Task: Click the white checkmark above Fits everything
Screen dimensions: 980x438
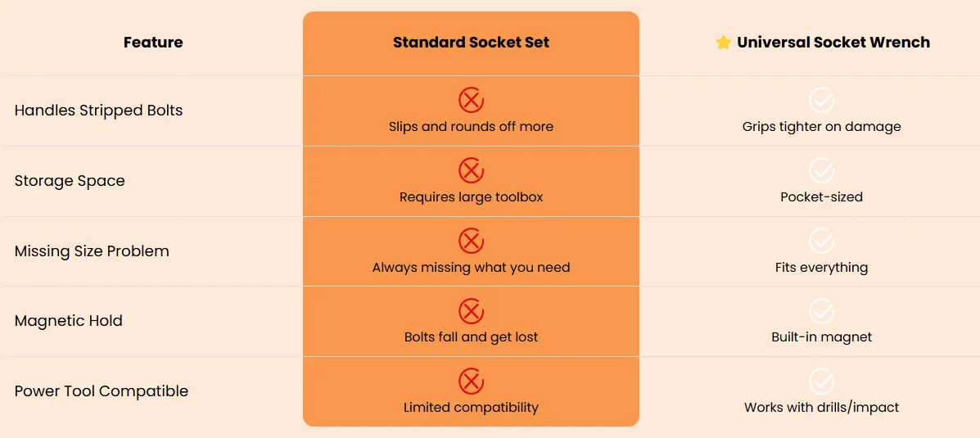Action: [821, 241]
